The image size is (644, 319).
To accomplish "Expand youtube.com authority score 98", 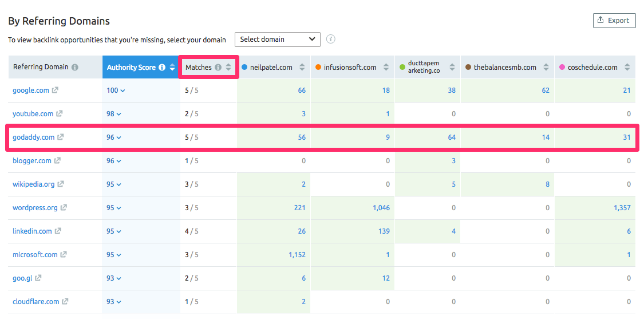I will [114, 114].
